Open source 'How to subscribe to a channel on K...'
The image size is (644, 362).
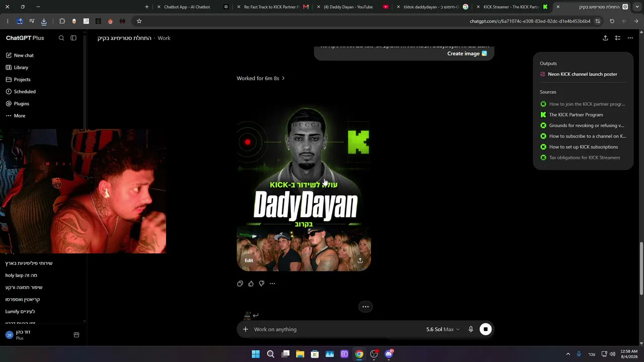click(x=583, y=136)
